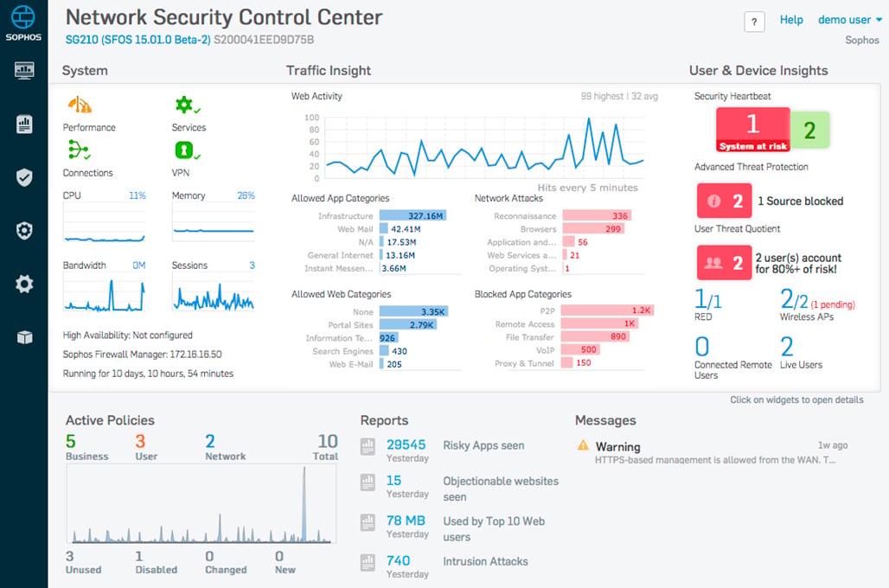The height and width of the screenshot is (588, 889).
Task: Select the Infrastructure 327.16M bar
Action: coord(413,215)
